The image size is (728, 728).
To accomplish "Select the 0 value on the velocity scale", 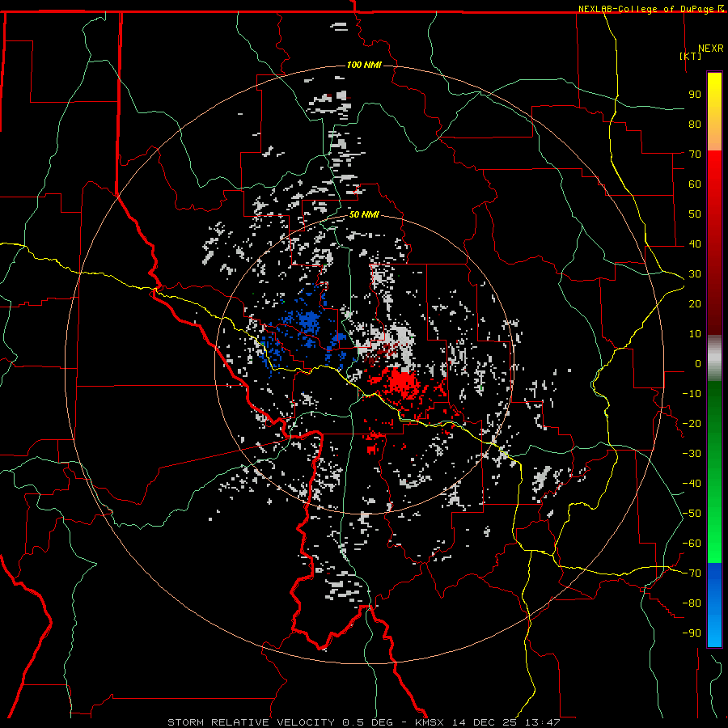I will click(698, 363).
